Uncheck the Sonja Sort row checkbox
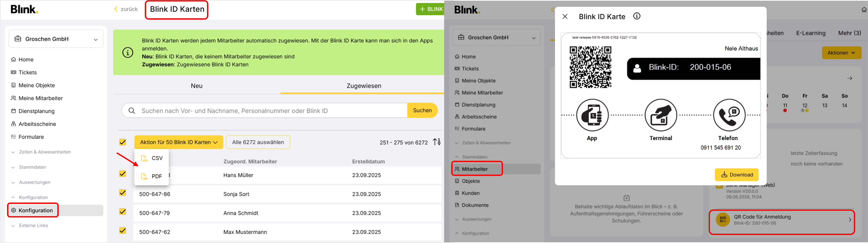 pyautogui.click(x=123, y=193)
